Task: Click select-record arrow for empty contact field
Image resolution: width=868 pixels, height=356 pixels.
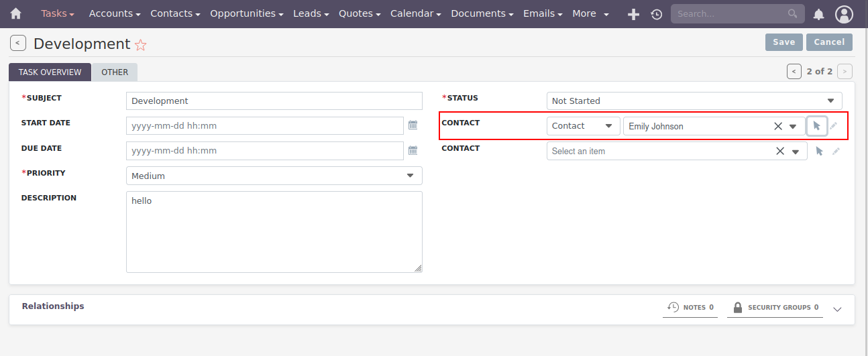Action: click(819, 151)
